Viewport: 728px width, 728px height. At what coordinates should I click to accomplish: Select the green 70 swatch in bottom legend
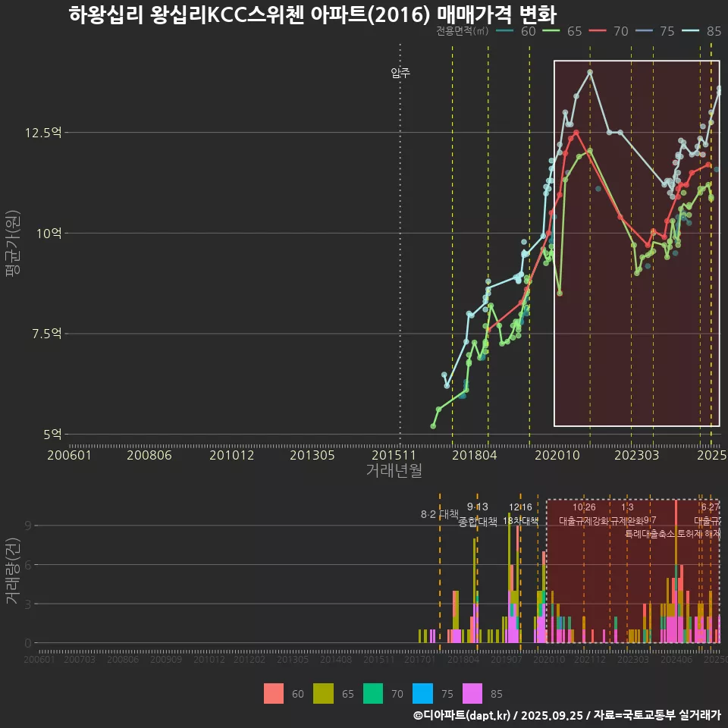tap(374, 693)
